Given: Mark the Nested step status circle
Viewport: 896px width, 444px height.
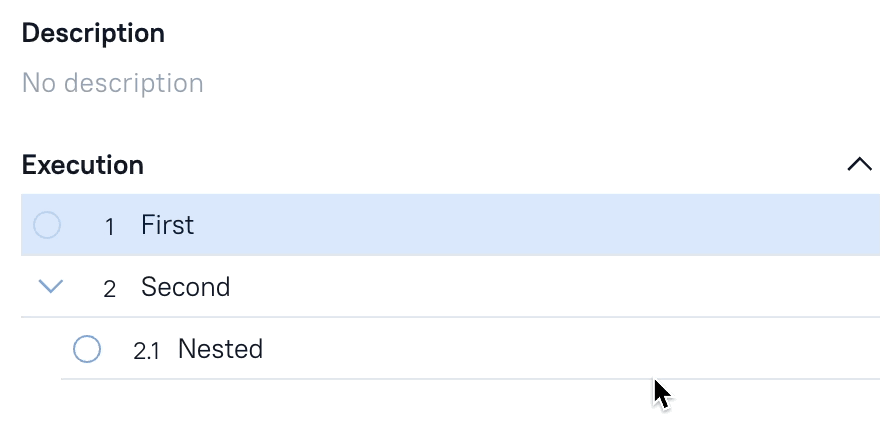Looking at the screenshot, I should pyautogui.click(x=87, y=349).
